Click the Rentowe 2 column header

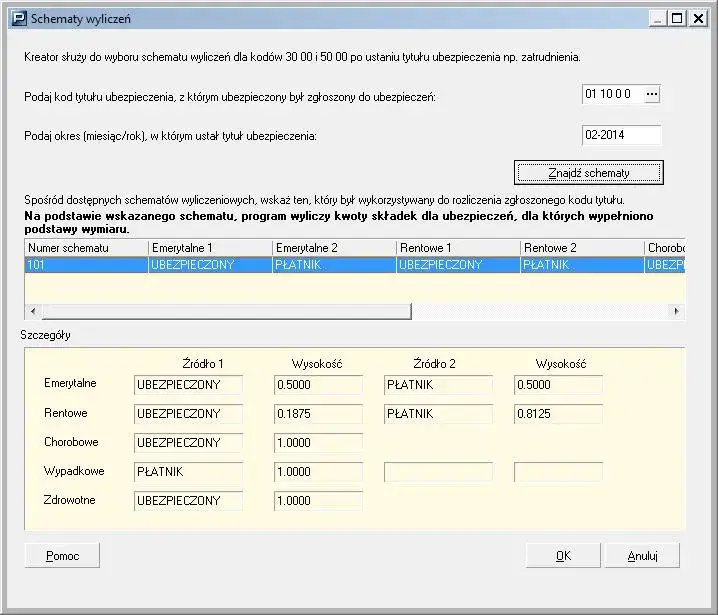[x=580, y=248]
